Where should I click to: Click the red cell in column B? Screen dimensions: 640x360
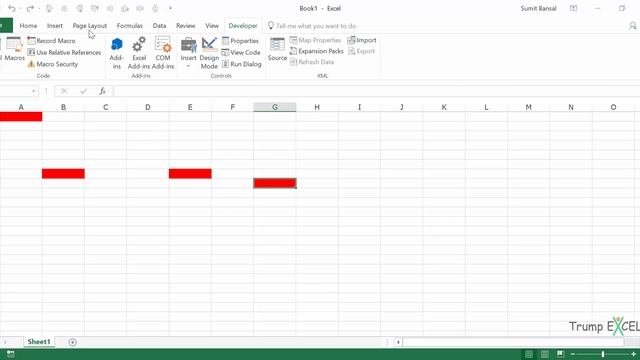(x=63, y=173)
